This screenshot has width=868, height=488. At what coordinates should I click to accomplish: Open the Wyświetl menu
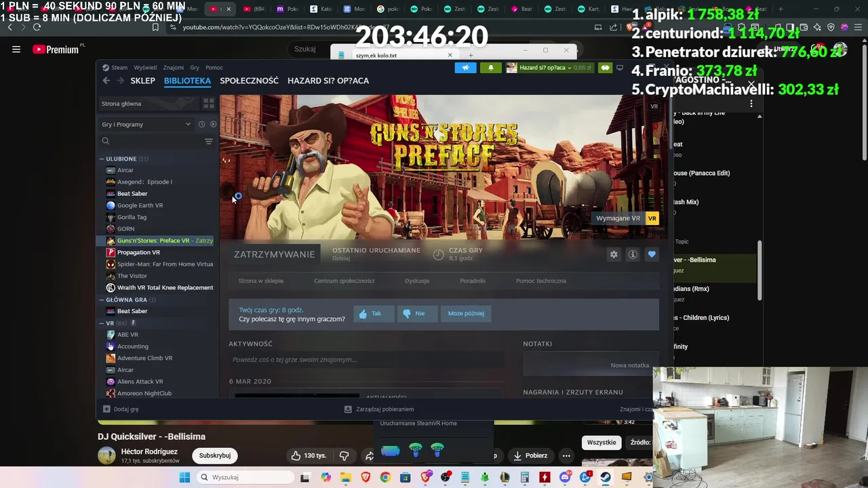(145, 68)
